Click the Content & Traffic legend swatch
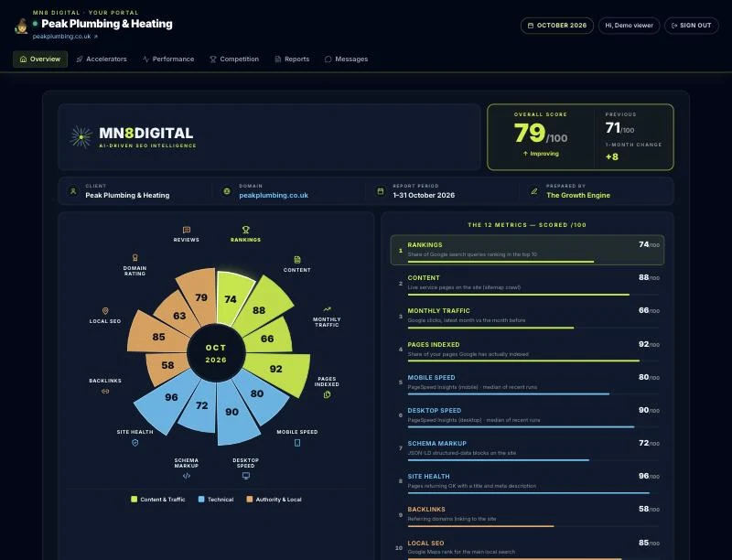Screen dimensions: 732x560 click(x=135, y=500)
